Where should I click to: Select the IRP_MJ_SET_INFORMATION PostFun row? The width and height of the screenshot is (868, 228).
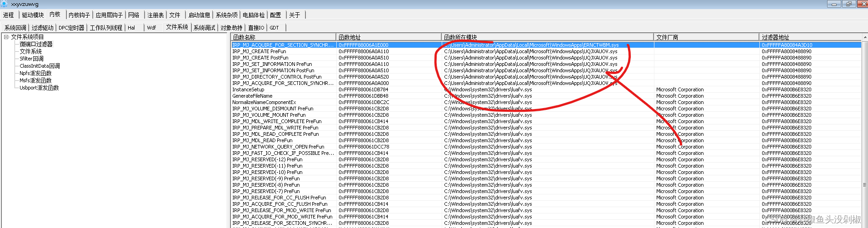click(x=546, y=70)
